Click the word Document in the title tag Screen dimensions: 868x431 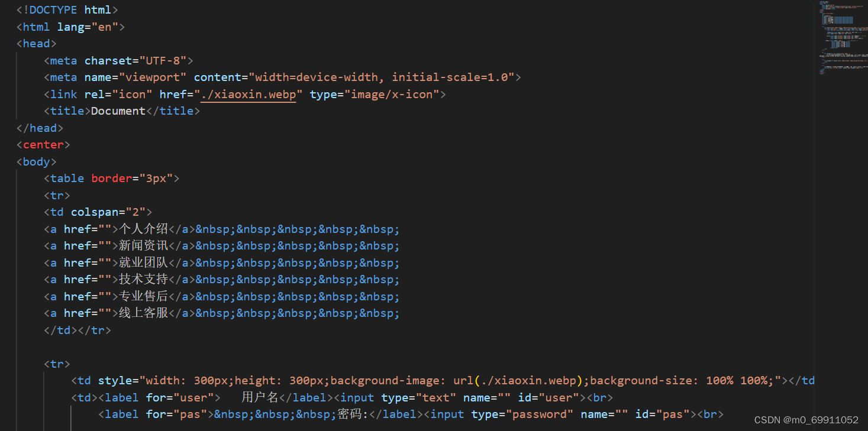click(118, 111)
